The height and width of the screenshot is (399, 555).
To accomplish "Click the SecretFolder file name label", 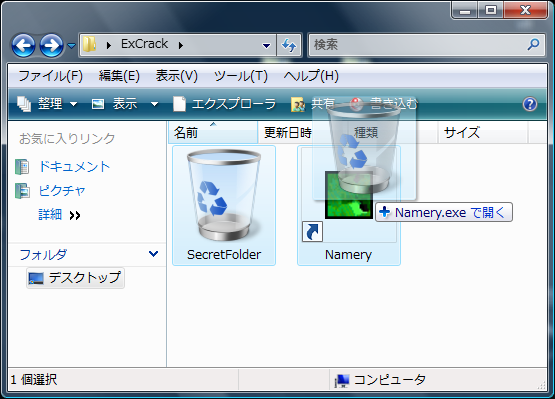I will click(224, 255).
